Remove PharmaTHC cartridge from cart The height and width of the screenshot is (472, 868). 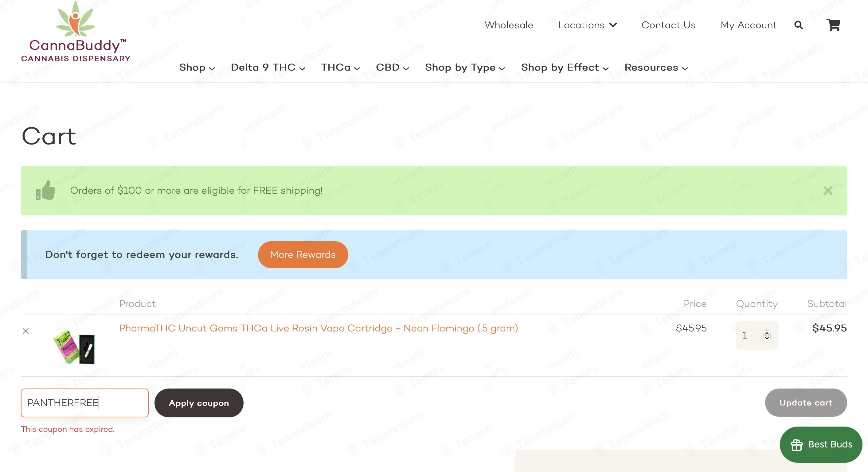click(x=25, y=331)
